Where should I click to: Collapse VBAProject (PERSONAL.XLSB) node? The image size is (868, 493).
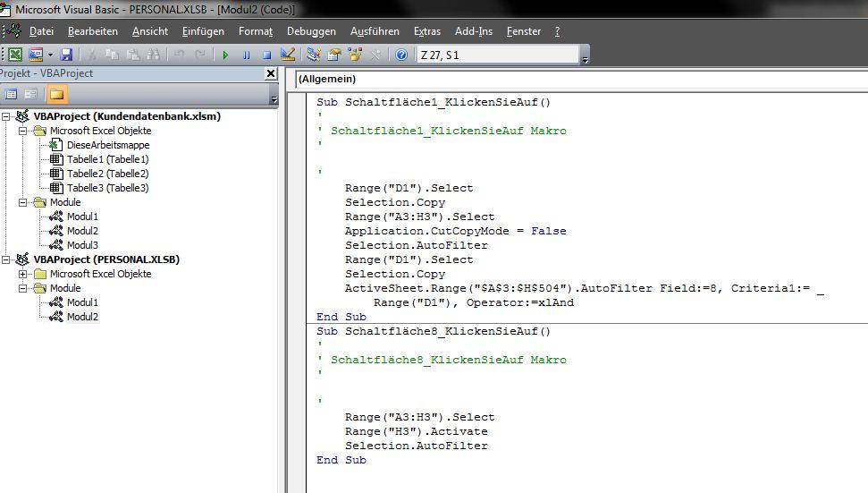point(6,259)
